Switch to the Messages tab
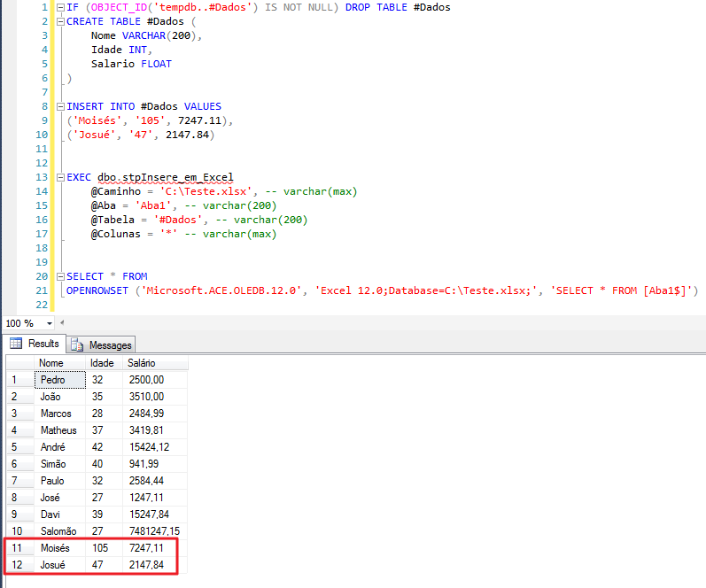The height and width of the screenshot is (588, 706). pyautogui.click(x=101, y=344)
